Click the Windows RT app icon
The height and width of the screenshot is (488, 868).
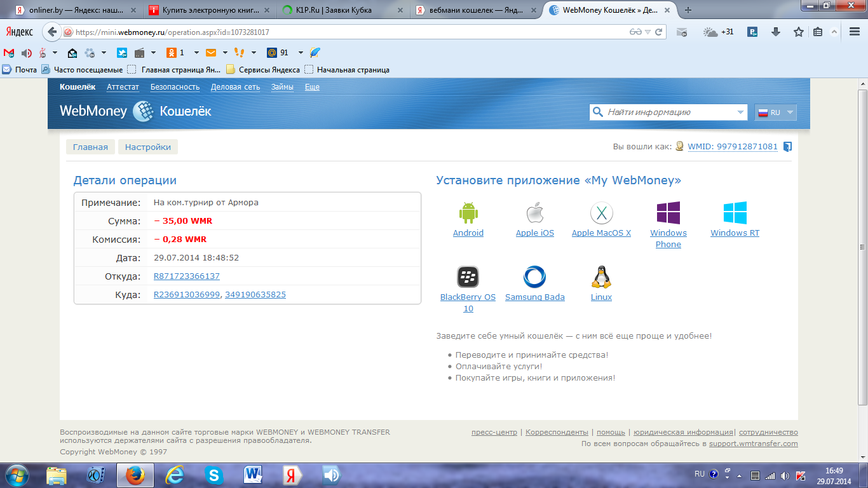pos(735,213)
